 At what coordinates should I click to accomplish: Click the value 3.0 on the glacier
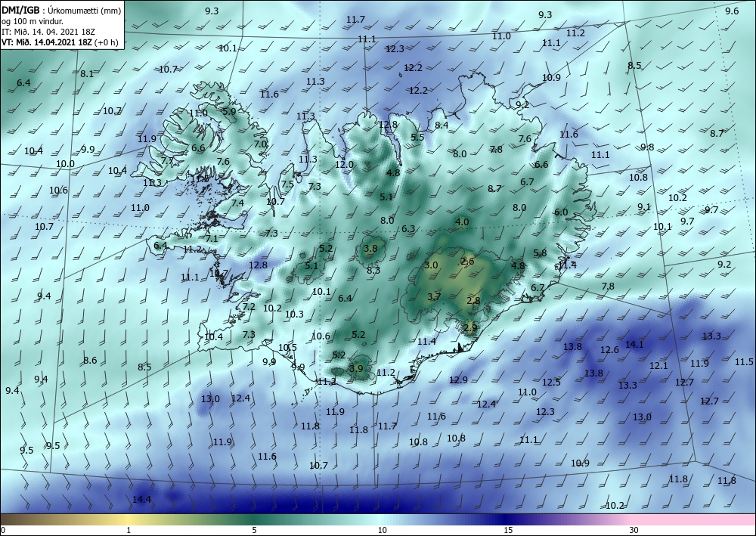coord(431,265)
